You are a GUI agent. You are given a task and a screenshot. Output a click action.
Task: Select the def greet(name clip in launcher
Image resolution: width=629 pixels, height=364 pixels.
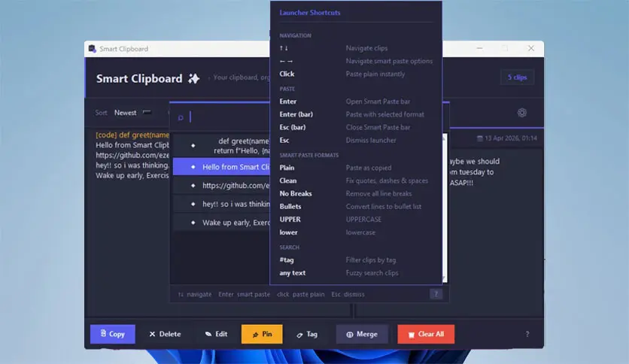tap(221, 145)
